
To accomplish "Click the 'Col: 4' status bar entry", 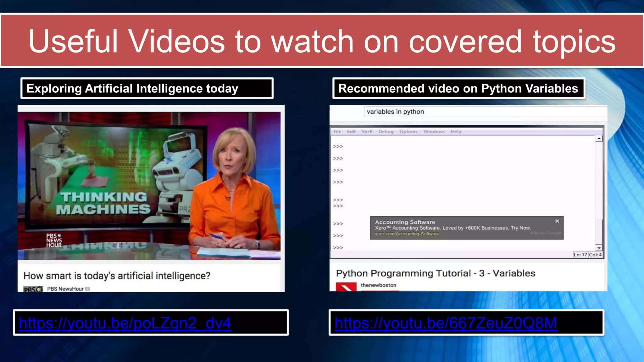I will (595, 255).
